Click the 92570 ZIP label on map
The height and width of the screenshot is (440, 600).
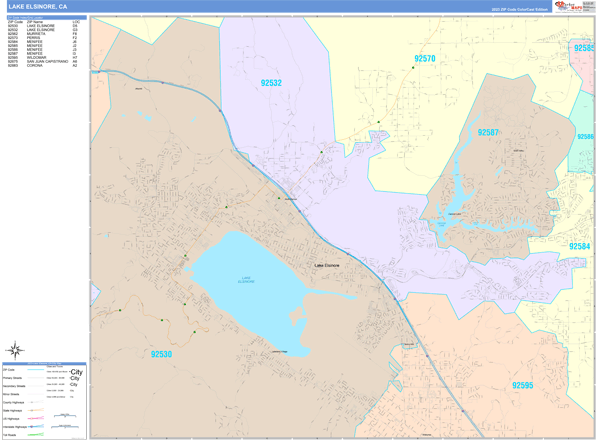point(425,59)
